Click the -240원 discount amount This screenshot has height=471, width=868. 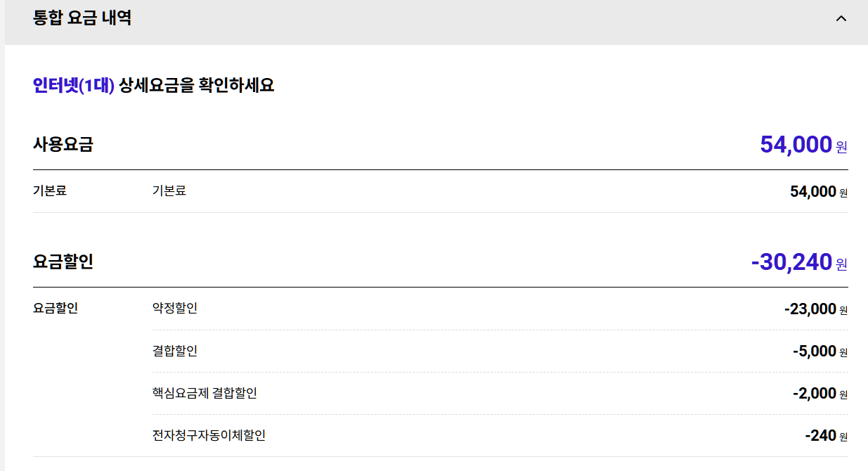click(826, 436)
